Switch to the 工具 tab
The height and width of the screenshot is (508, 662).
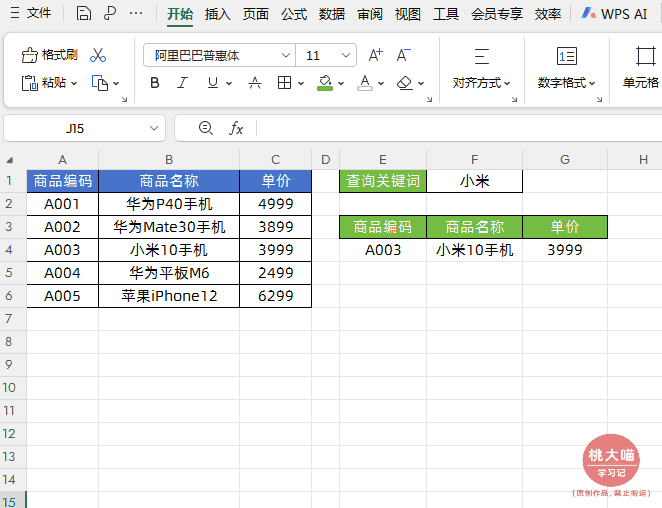click(x=446, y=14)
